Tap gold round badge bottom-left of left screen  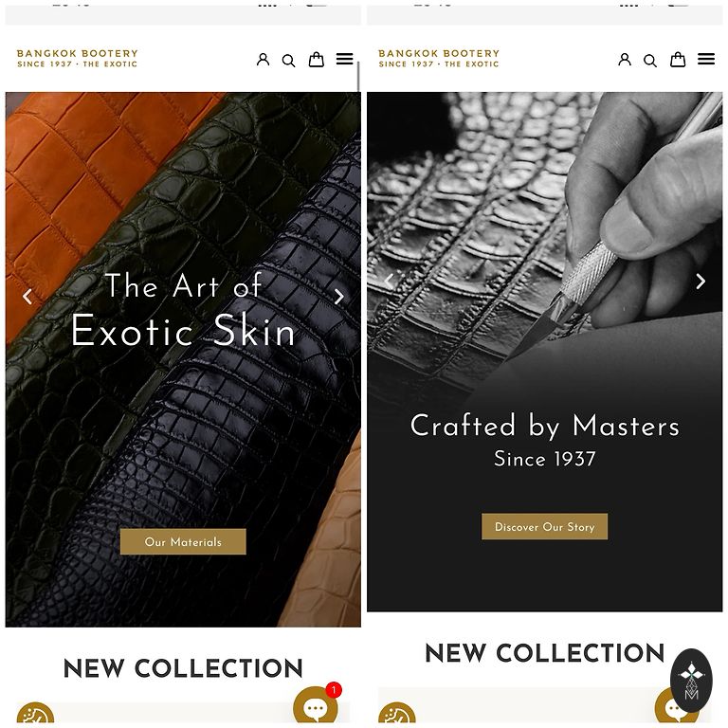click(35, 713)
